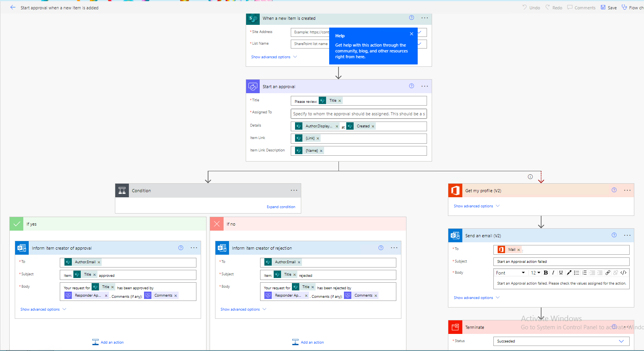The width and height of the screenshot is (644, 351).
Task: Remove Mail token from To field
Action: click(x=519, y=250)
